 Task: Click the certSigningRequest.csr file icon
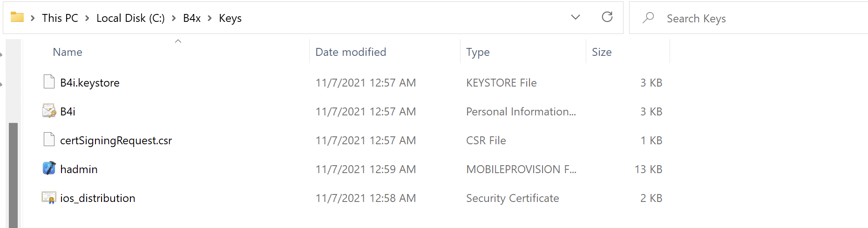click(x=49, y=140)
